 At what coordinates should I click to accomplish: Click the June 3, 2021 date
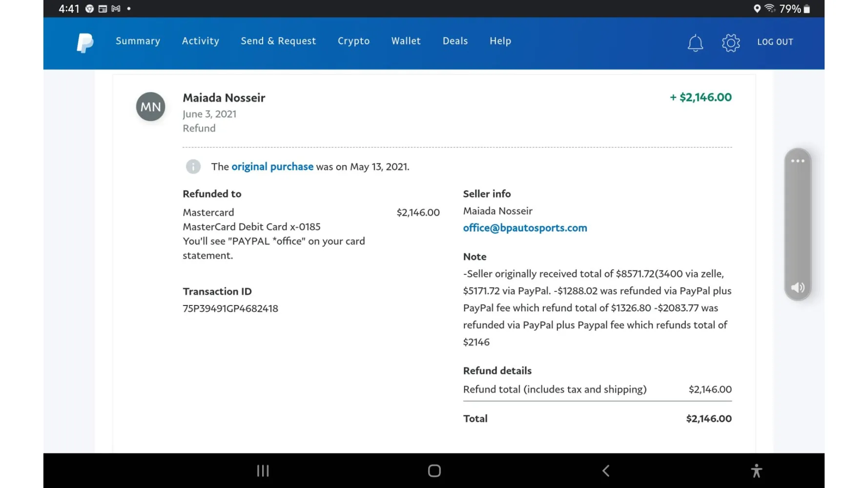click(x=209, y=114)
